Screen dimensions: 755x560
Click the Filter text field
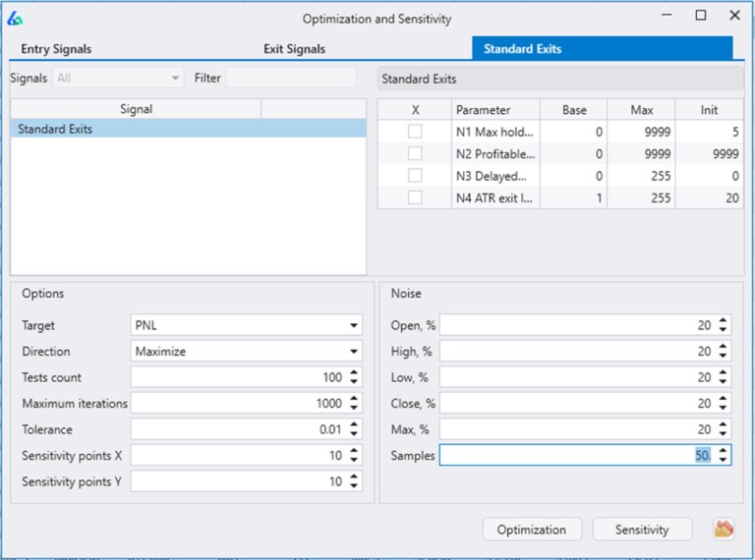(x=291, y=78)
